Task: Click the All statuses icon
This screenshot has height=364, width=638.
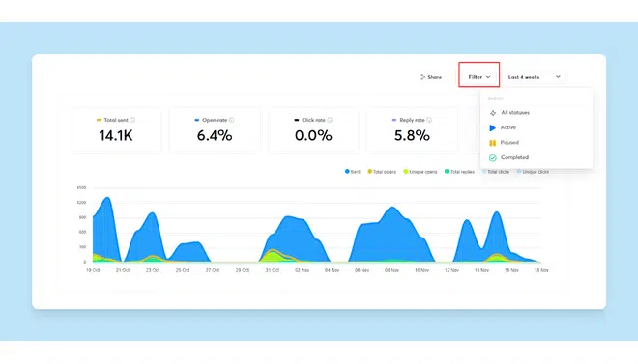Action: click(x=493, y=113)
